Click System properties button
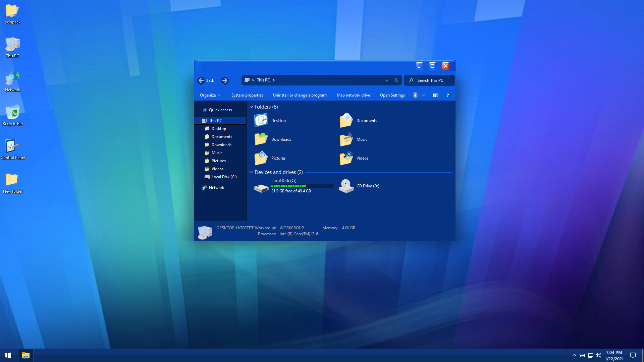Screen dimensions: 644x362 pos(247,95)
